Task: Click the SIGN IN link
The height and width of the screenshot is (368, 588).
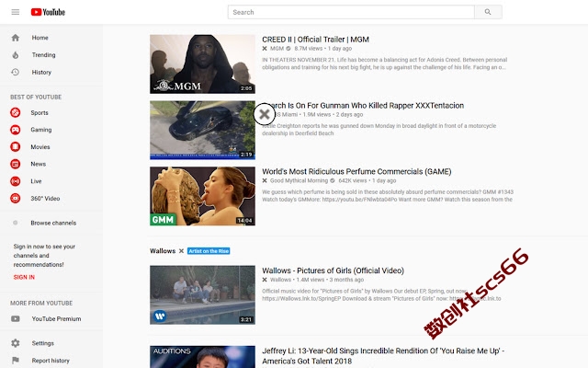Action: pyautogui.click(x=24, y=277)
